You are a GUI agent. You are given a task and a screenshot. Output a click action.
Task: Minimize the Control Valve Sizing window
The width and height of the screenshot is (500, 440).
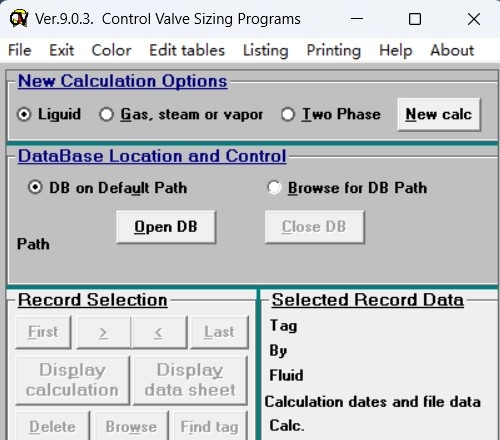coord(357,19)
